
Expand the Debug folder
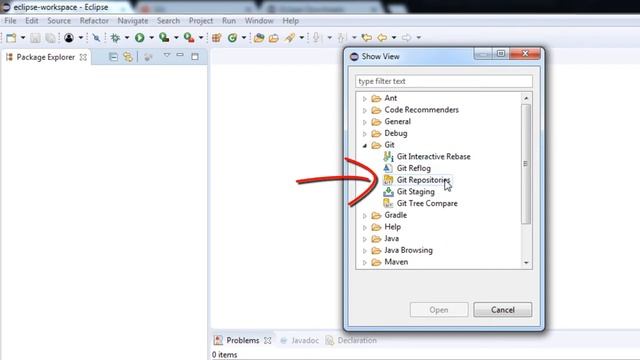click(x=364, y=134)
